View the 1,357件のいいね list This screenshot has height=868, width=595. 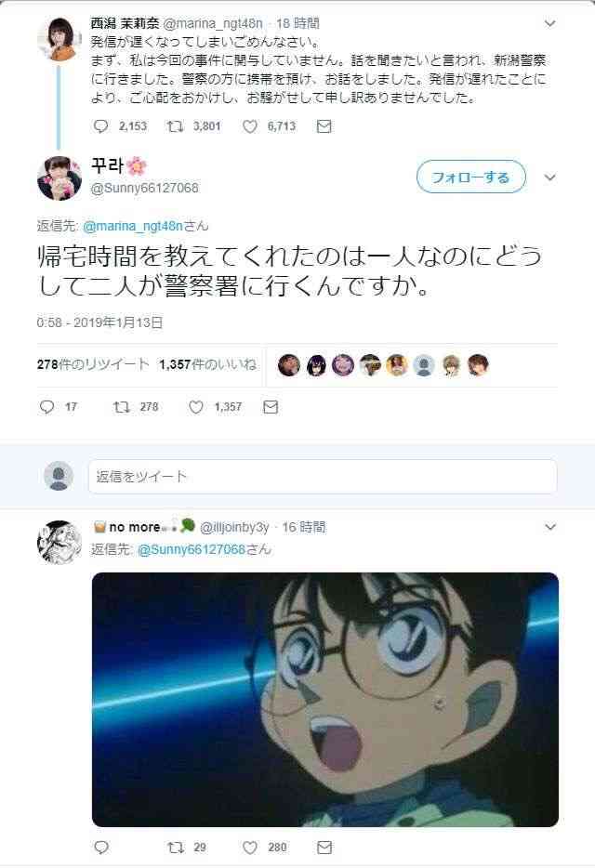pyautogui.click(x=207, y=364)
